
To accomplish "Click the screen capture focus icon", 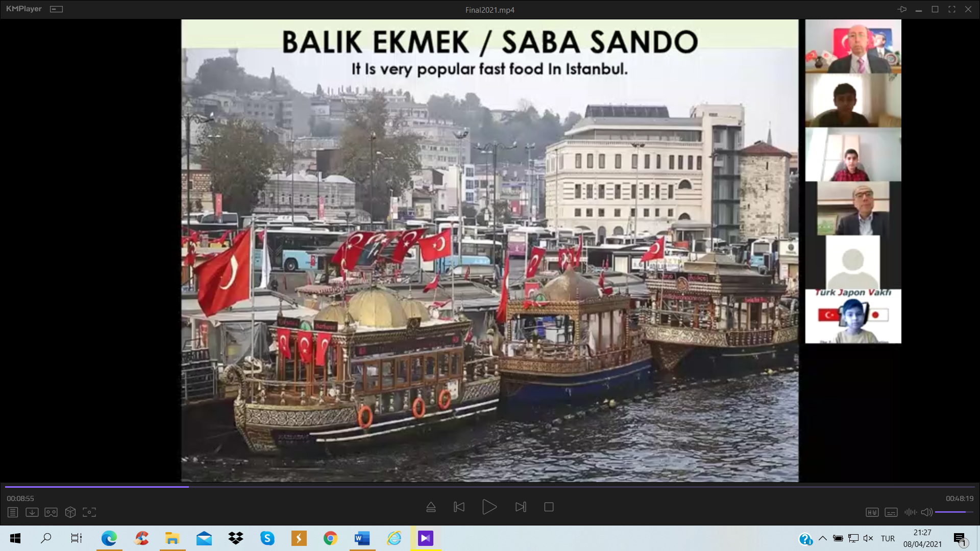I will pyautogui.click(x=89, y=512).
